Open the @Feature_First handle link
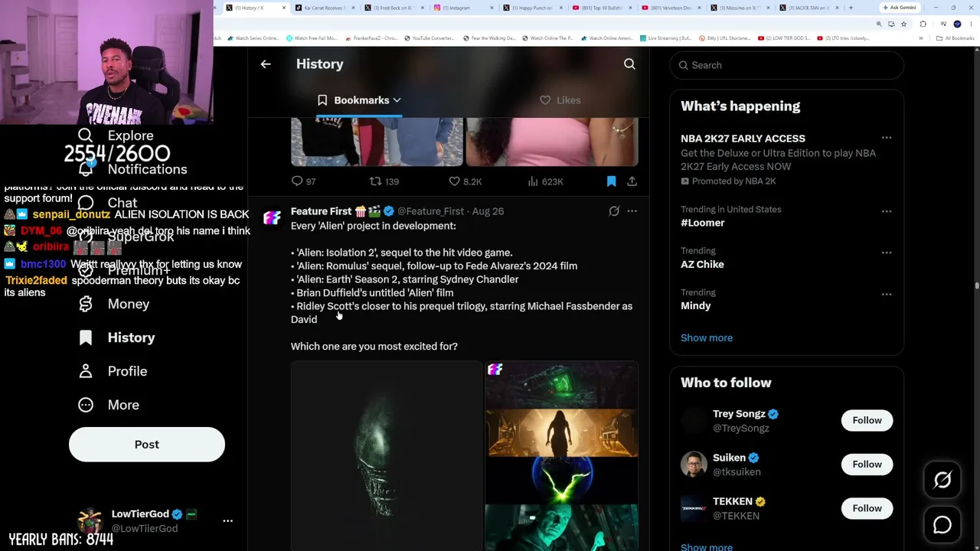 click(430, 211)
